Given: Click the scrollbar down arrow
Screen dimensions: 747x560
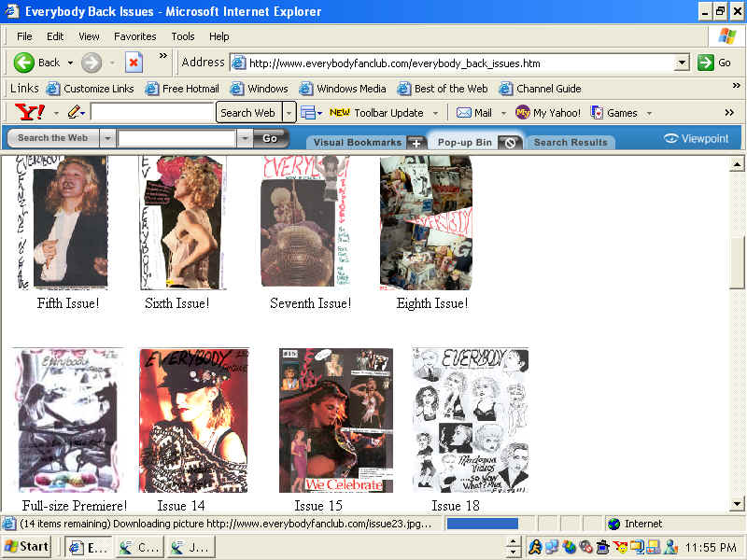Looking at the screenshot, I should coord(737,504).
